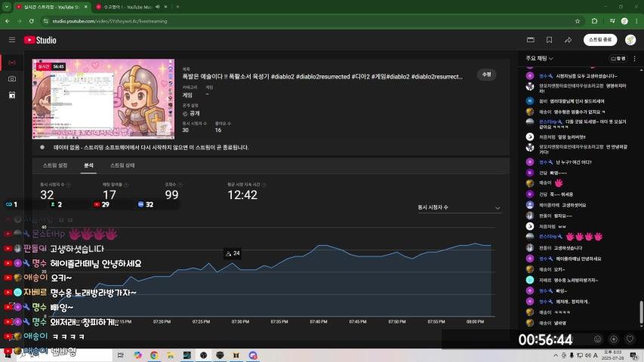Screen dimensions: 644x362
Task: Click the 12:42 average watch time value
Action: pyautogui.click(x=242, y=195)
